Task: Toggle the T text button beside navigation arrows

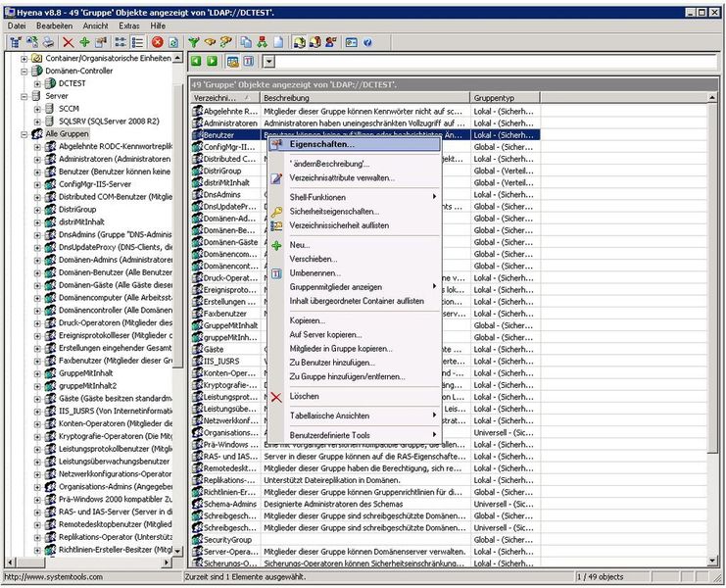Action: (x=249, y=61)
